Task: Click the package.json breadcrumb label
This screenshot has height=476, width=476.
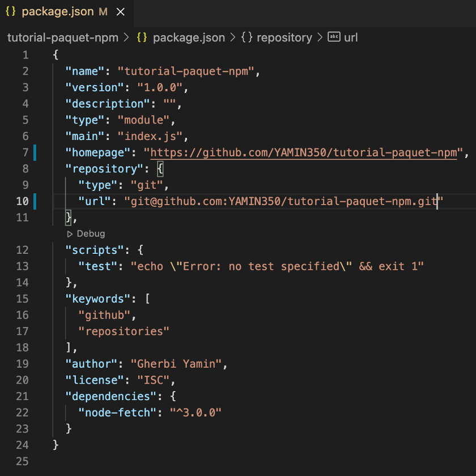Action: (x=189, y=37)
